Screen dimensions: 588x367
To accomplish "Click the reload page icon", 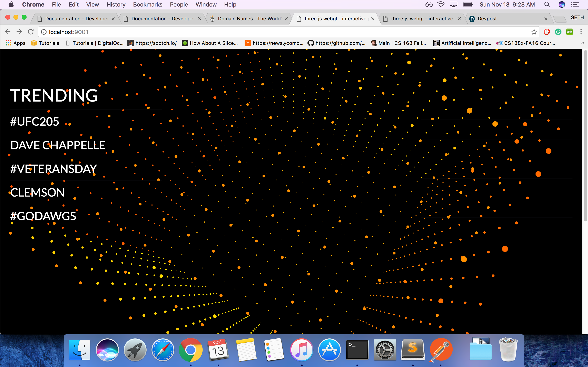I will [x=31, y=32].
